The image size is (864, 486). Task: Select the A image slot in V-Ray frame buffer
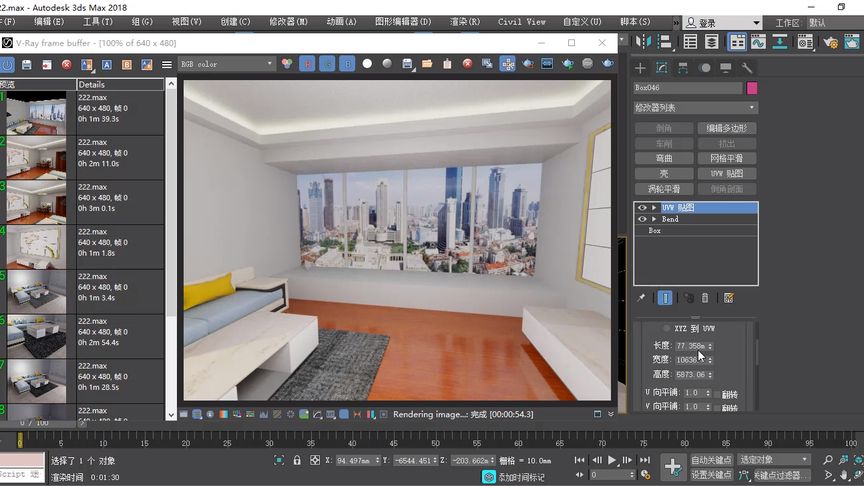(107, 64)
